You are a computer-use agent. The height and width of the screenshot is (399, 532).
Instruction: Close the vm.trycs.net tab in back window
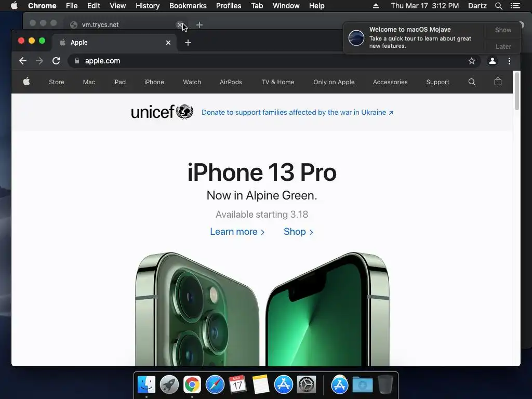(179, 25)
